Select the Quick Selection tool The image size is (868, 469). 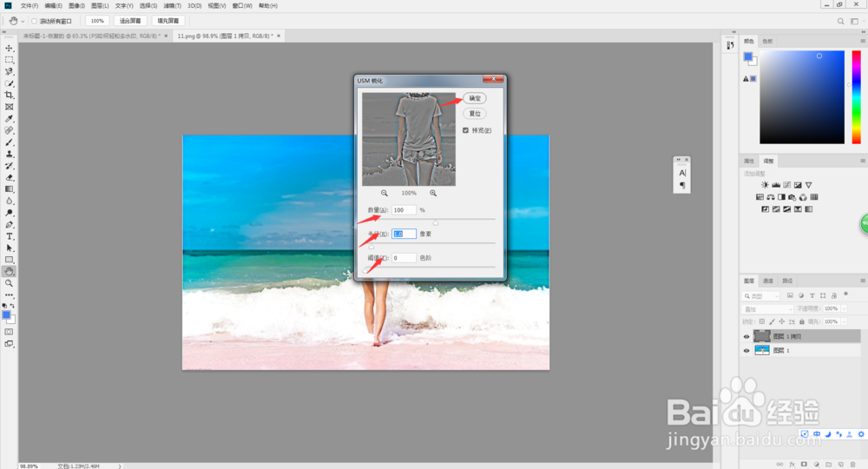[9, 83]
